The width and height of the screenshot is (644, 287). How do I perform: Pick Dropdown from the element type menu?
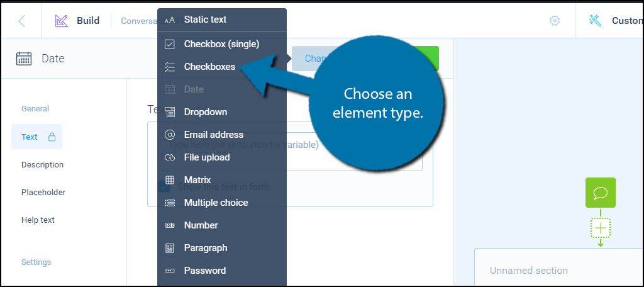click(x=205, y=112)
